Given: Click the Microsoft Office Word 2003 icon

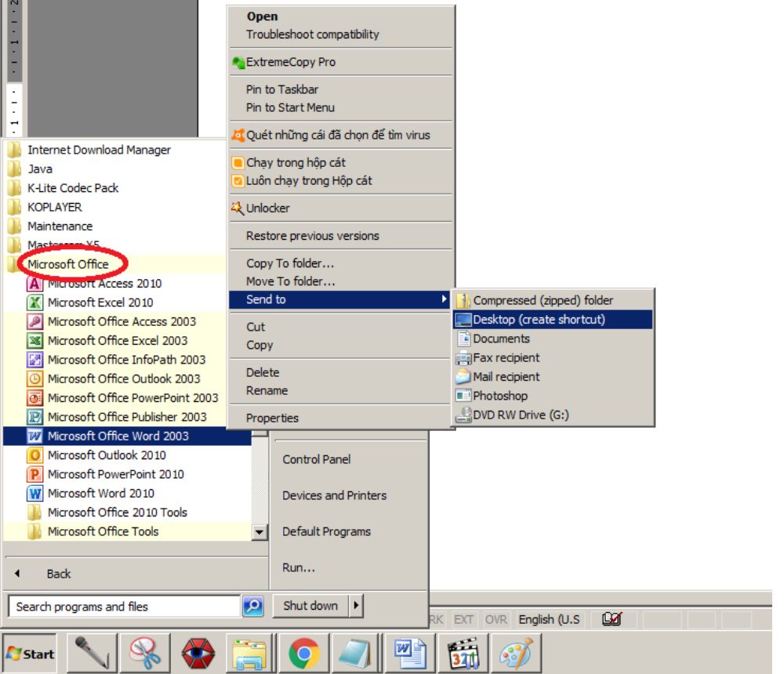Looking at the screenshot, I should 34,436.
